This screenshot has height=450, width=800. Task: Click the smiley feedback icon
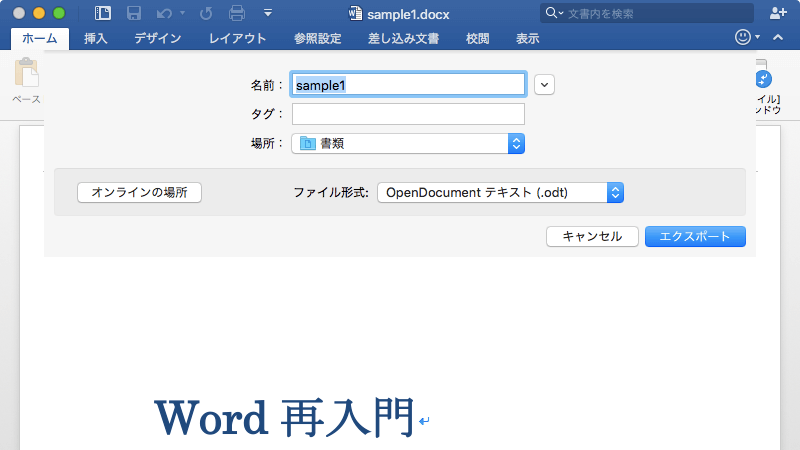click(743, 37)
